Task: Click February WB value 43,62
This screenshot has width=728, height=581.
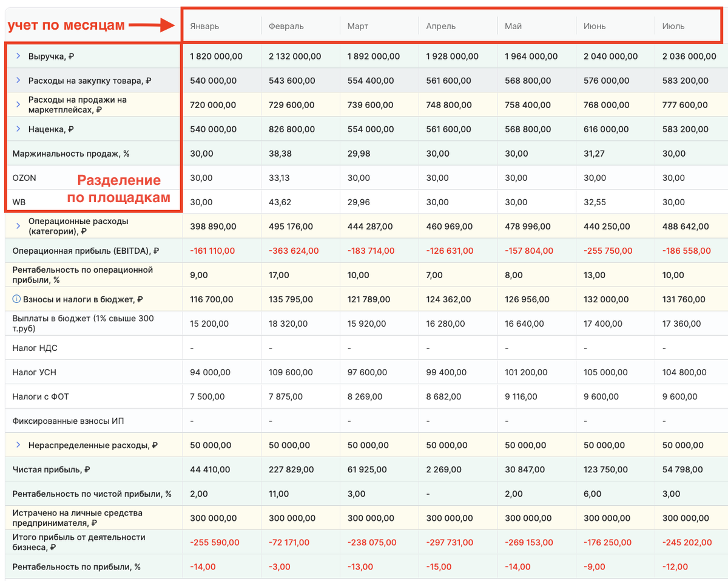Action: [x=280, y=202]
